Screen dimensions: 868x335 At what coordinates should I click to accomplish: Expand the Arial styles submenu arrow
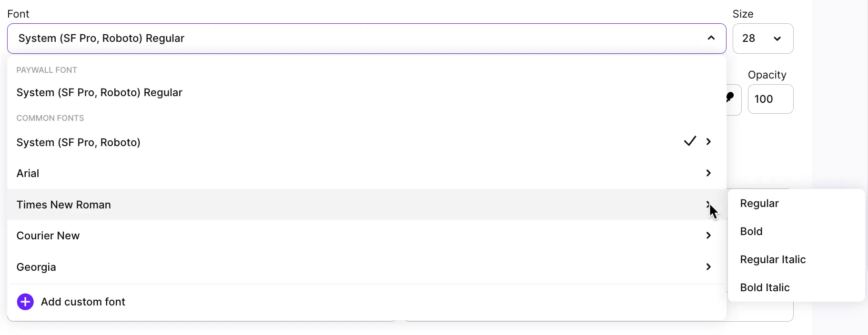709,173
